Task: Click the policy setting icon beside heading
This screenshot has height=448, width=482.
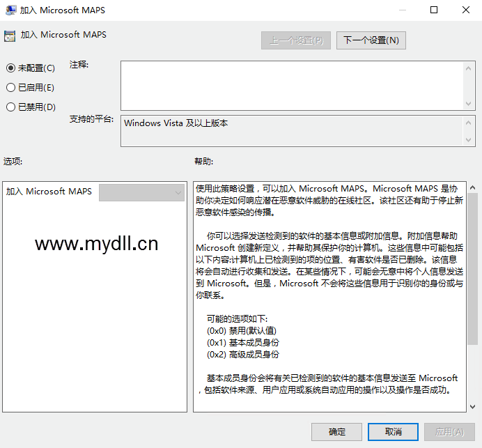Action: [x=10, y=36]
